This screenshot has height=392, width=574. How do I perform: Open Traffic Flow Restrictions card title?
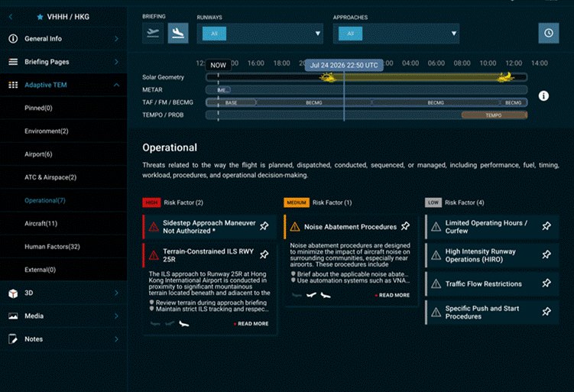click(x=483, y=283)
